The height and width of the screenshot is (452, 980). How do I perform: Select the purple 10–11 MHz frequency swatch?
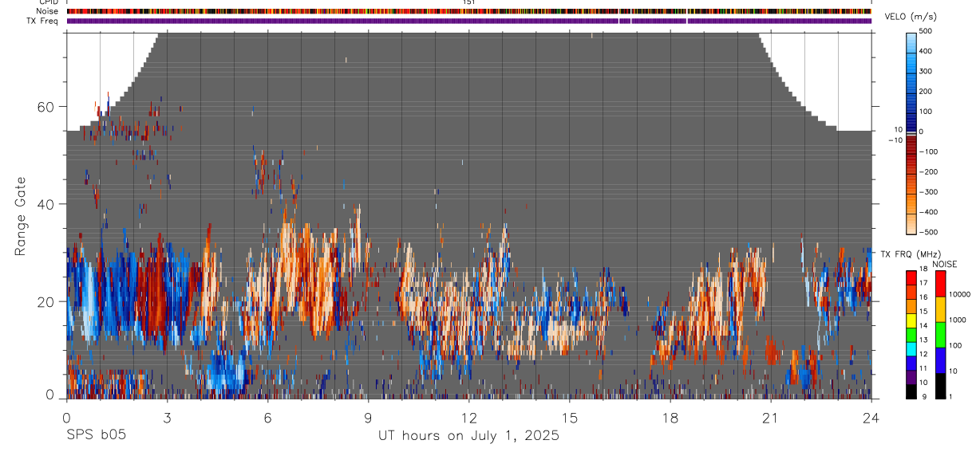click(911, 377)
